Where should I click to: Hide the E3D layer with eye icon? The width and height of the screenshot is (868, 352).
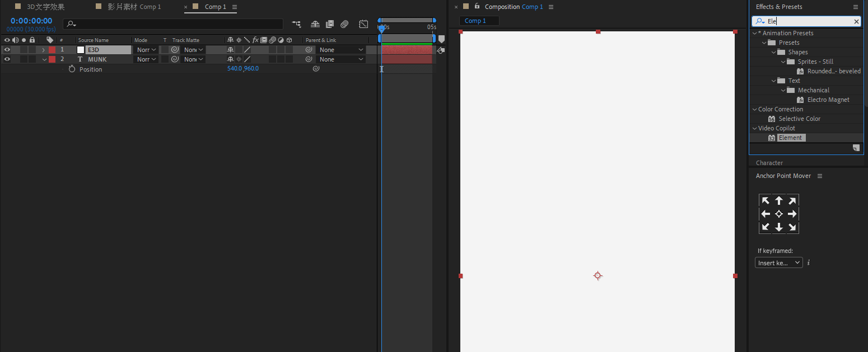[x=7, y=50]
